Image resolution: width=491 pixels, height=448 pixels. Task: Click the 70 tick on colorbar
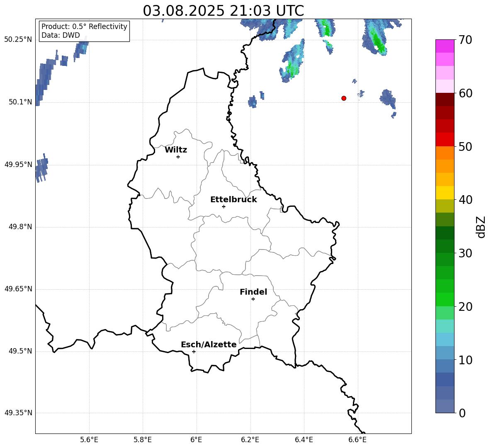tap(465, 40)
